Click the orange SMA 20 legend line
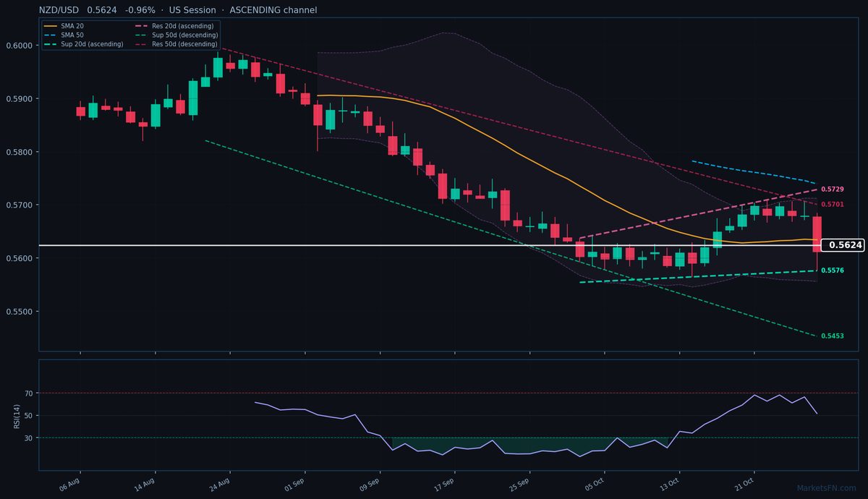 coord(51,26)
